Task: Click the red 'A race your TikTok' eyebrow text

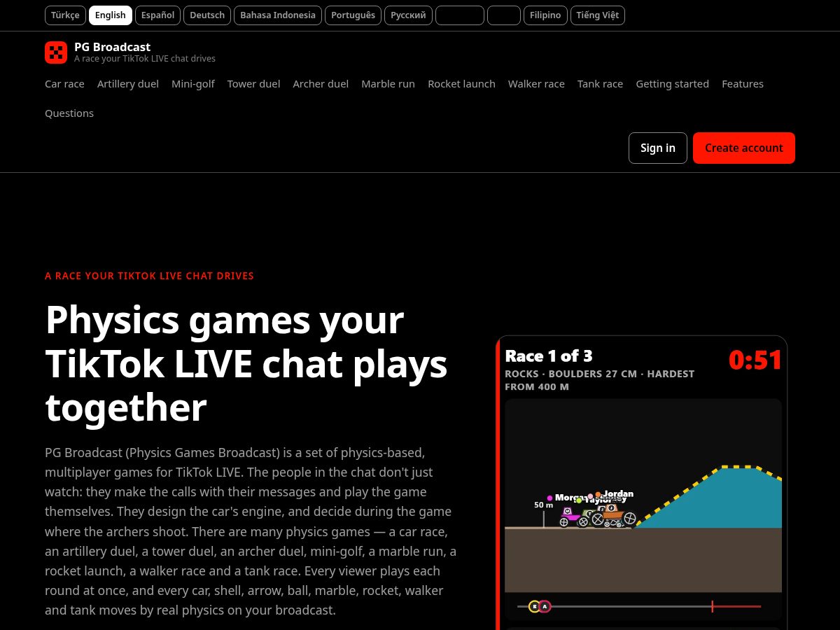Action: 149,276
